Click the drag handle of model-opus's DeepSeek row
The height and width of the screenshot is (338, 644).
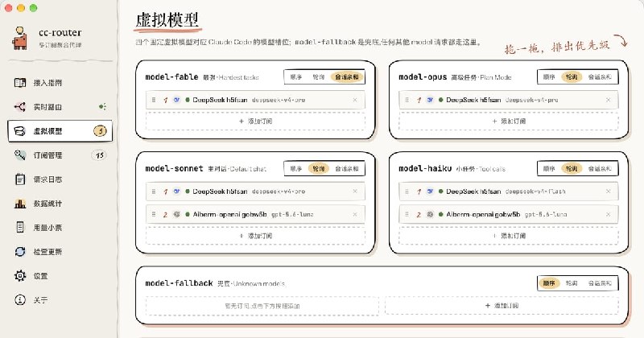(x=407, y=100)
